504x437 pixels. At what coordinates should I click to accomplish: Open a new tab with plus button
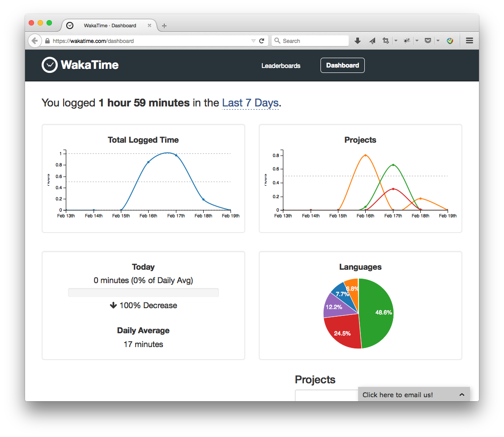tap(164, 25)
